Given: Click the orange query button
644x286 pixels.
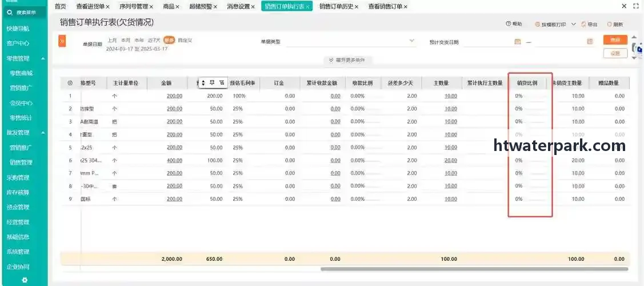Looking at the screenshot, I should tap(615, 40).
